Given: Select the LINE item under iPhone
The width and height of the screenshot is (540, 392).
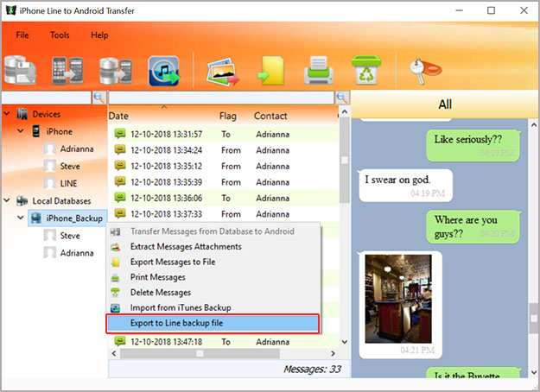Looking at the screenshot, I should [69, 183].
